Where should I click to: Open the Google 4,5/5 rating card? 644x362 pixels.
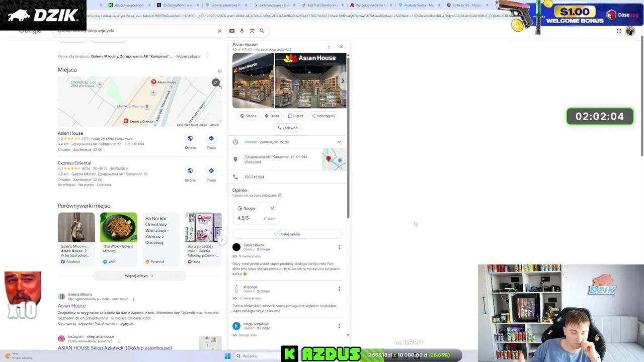(256, 213)
